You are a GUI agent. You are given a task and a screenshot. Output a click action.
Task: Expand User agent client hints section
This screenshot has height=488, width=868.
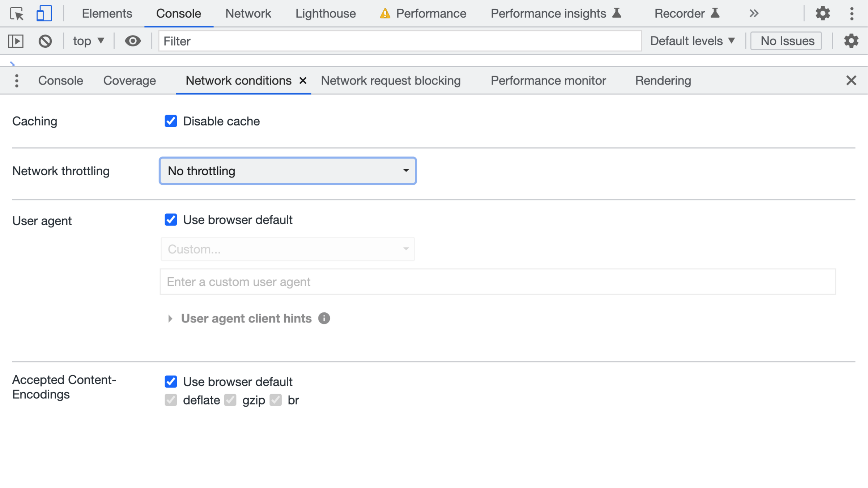tap(170, 318)
